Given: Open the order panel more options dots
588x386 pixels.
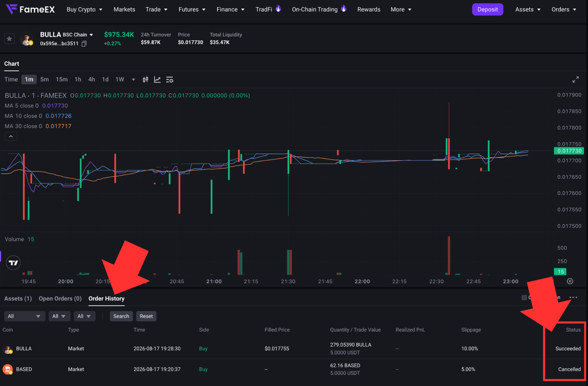Looking at the screenshot, I should coord(573,298).
